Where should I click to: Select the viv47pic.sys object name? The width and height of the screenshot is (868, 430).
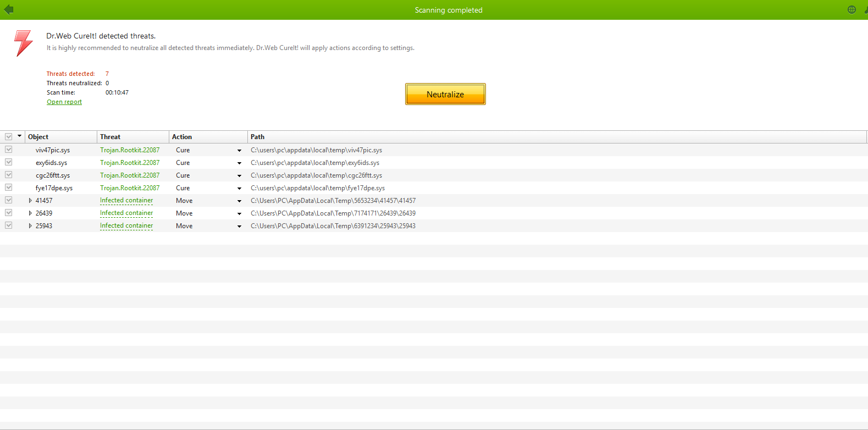coord(53,150)
